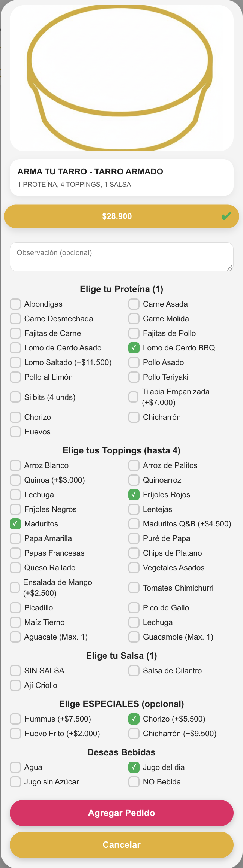
Task: Enable the Guacamole topping option
Action: [133, 637]
